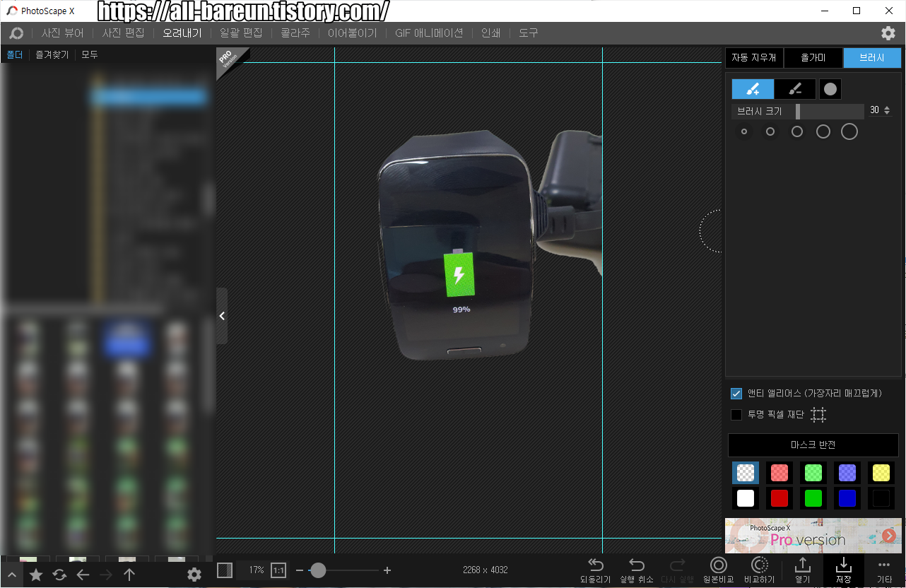Click 저장 save button
The height and width of the screenshot is (588, 906).
pos(844,571)
